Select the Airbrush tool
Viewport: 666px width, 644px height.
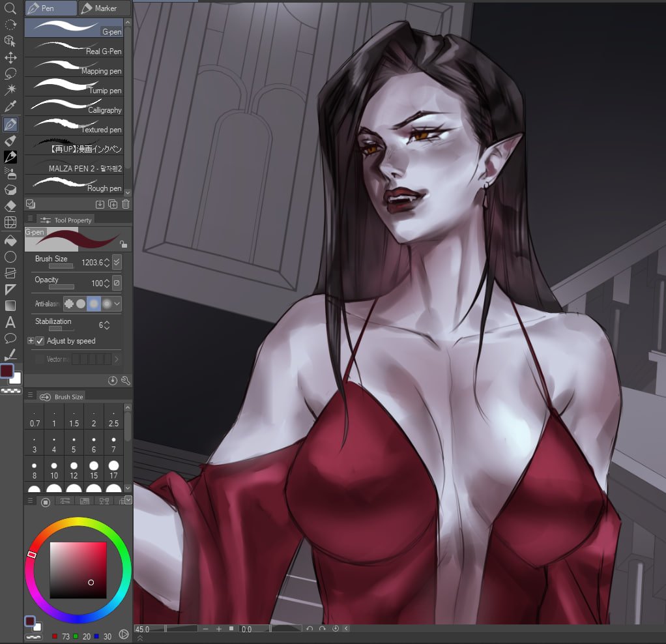(10, 174)
